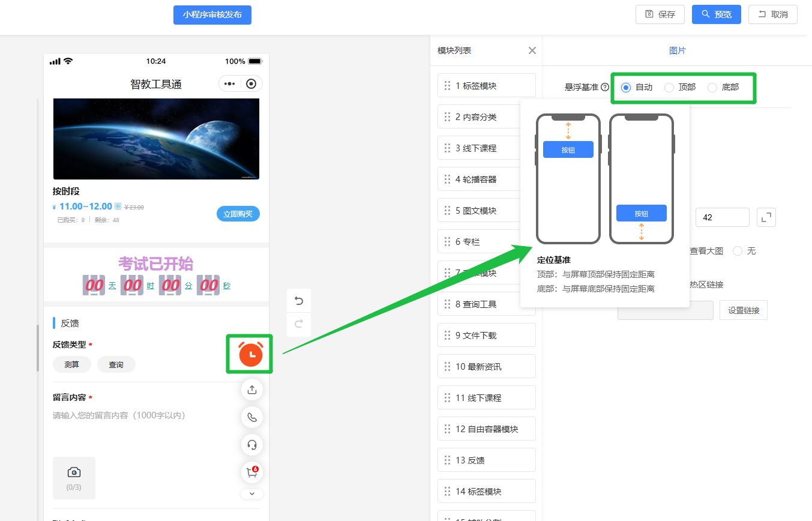
Task: Click the 保存 button
Action: pos(660,14)
